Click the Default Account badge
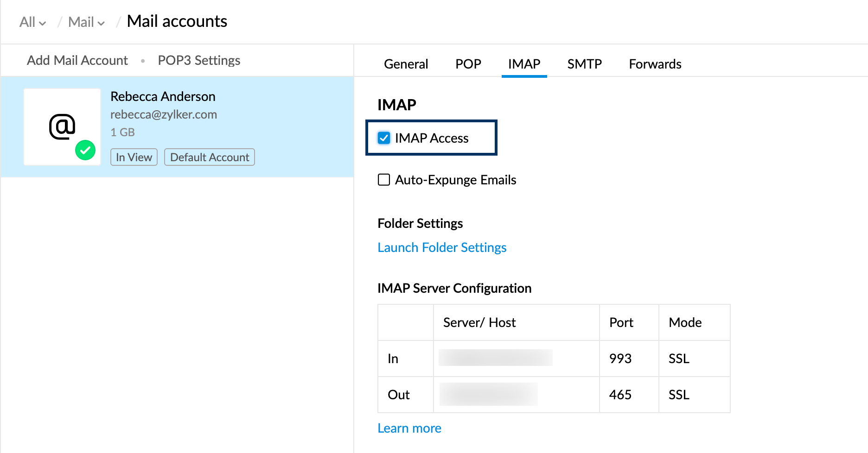The image size is (868, 453). pos(209,157)
